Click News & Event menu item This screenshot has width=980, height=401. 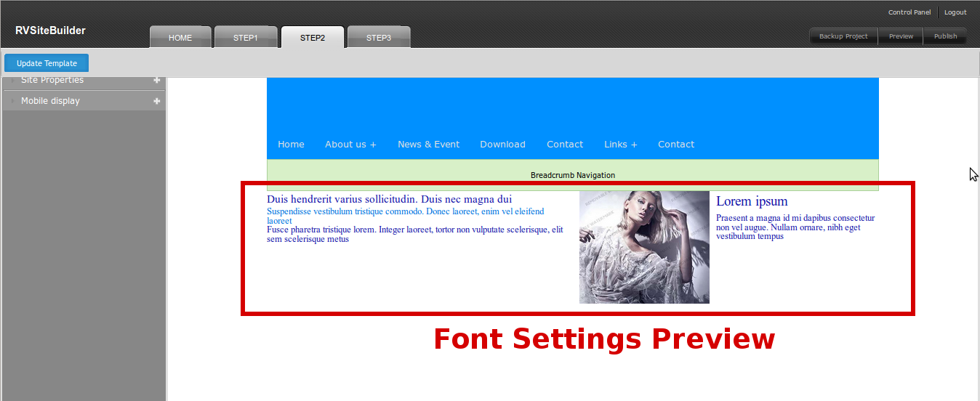[x=428, y=145]
